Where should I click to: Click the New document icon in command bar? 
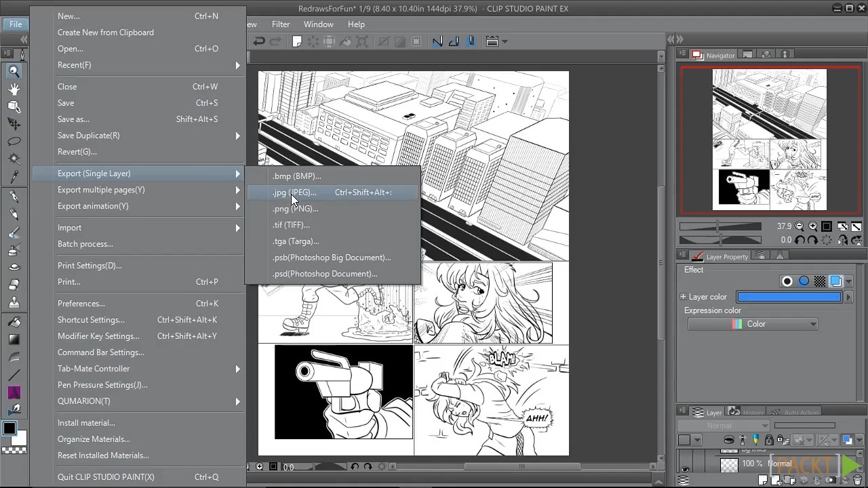[296, 42]
